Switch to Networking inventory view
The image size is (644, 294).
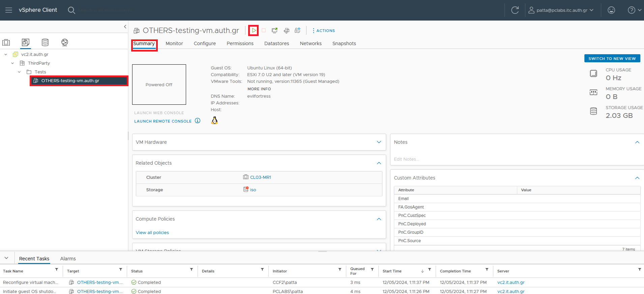[x=65, y=42]
